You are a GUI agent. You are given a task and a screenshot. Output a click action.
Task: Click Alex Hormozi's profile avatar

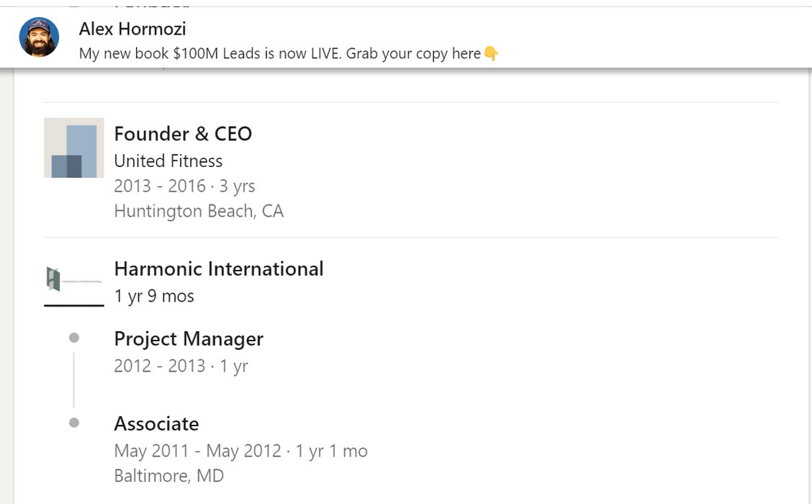pyautogui.click(x=39, y=37)
